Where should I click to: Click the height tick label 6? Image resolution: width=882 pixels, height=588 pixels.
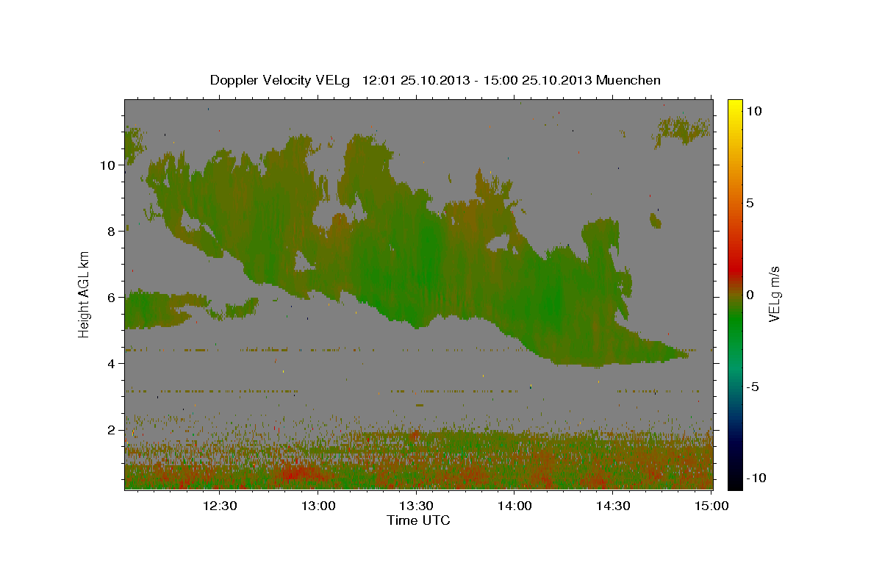point(112,297)
